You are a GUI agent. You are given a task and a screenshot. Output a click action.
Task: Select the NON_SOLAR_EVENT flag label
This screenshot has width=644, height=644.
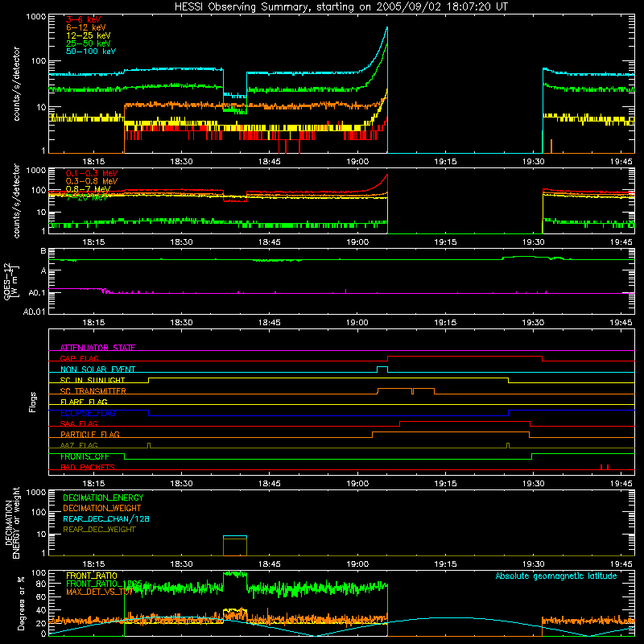click(97, 369)
